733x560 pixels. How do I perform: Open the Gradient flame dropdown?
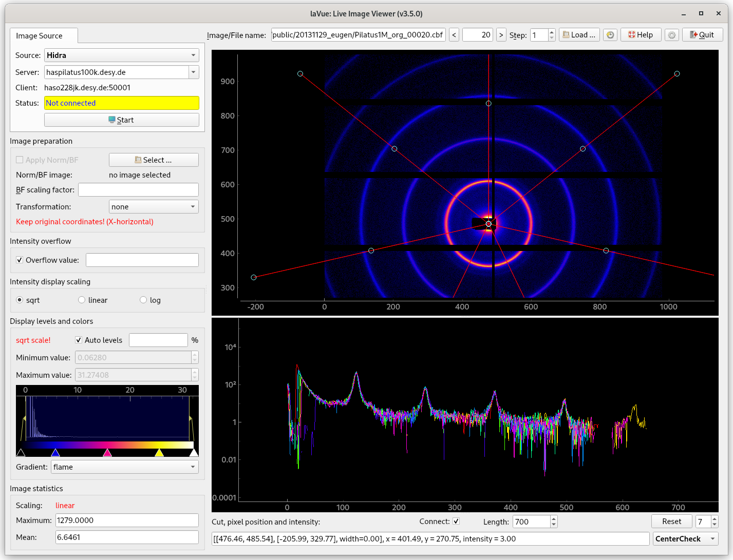pos(124,467)
